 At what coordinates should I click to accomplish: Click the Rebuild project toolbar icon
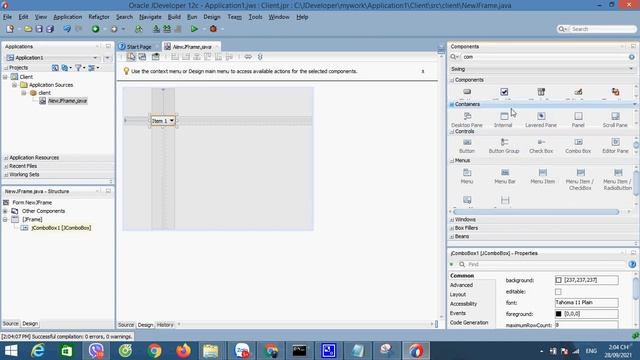[x=167, y=29]
